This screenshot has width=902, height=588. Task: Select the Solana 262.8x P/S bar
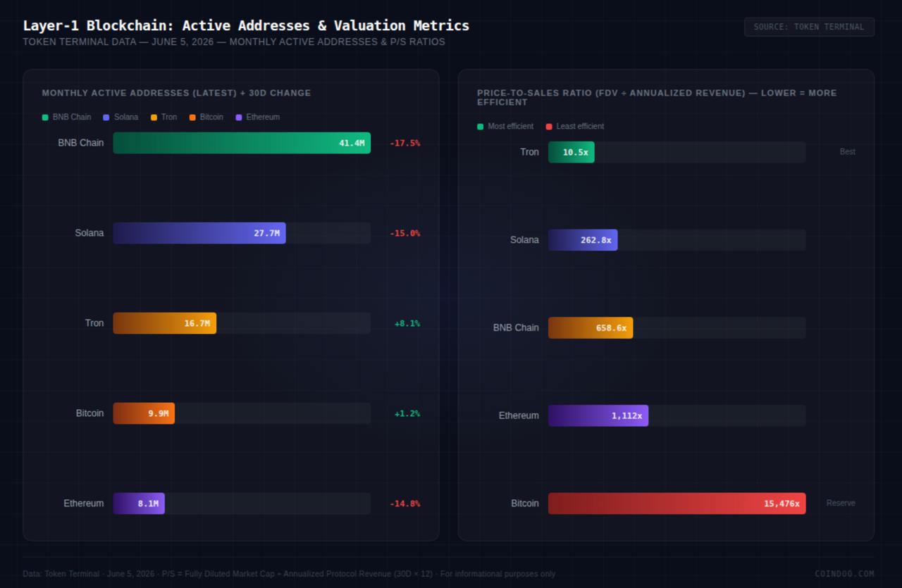tap(583, 240)
